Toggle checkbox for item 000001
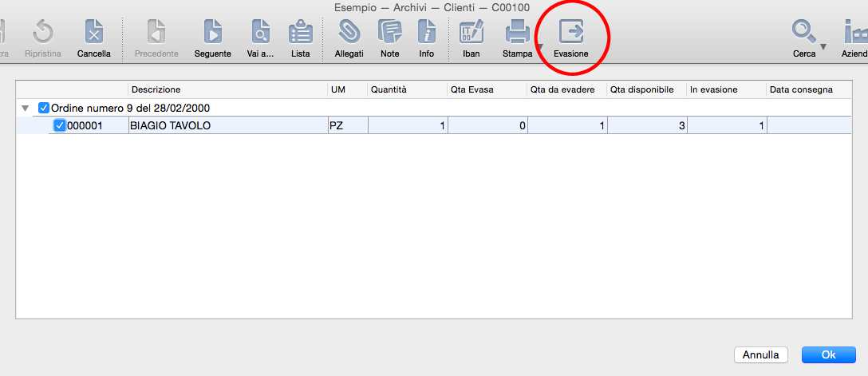 (60, 125)
